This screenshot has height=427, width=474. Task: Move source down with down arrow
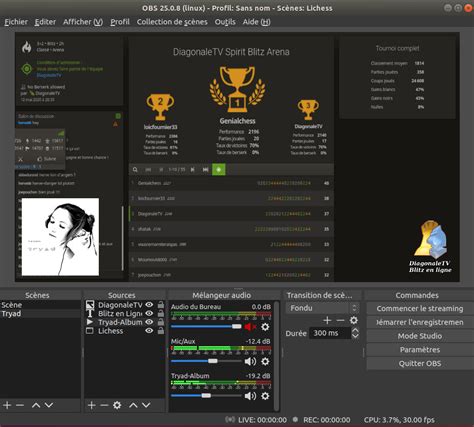(146, 405)
